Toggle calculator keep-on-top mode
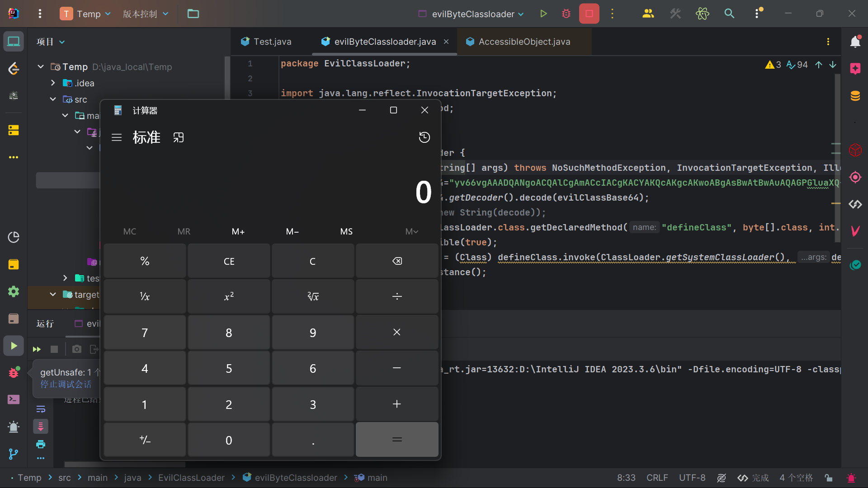The height and width of the screenshot is (488, 868). click(x=179, y=137)
